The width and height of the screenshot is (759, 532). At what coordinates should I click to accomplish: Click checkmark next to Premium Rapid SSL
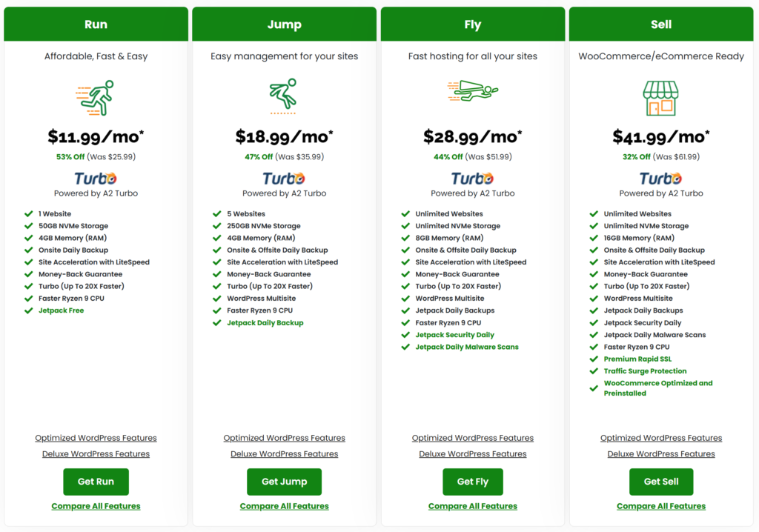tap(594, 359)
